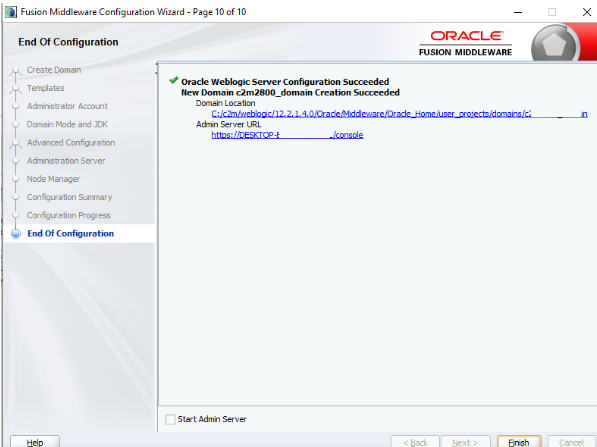Select the Node Manager step
The image size is (597, 447).
point(53,179)
